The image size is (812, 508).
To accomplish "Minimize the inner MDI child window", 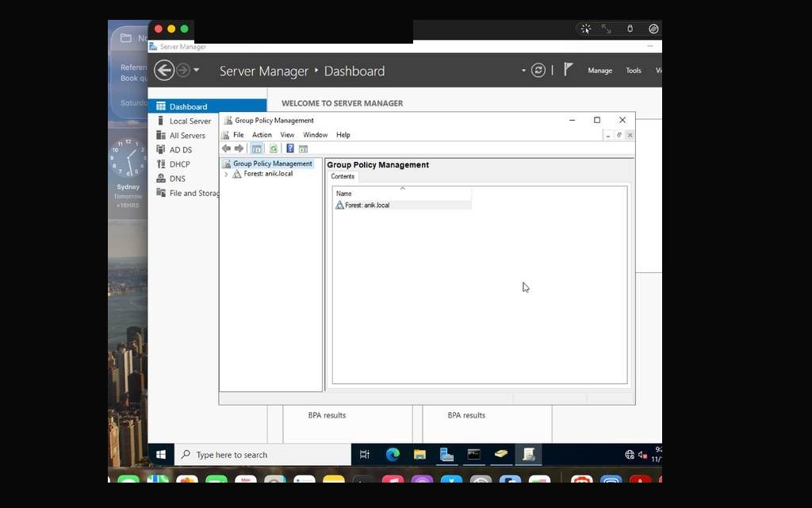I will click(x=608, y=135).
